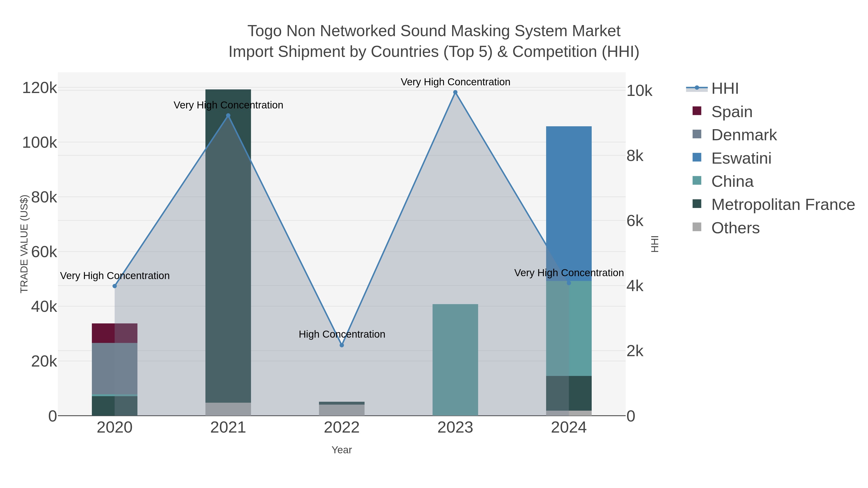The height and width of the screenshot is (488, 868).
Task: Click the Others bar segment in 2021
Action: click(x=228, y=409)
